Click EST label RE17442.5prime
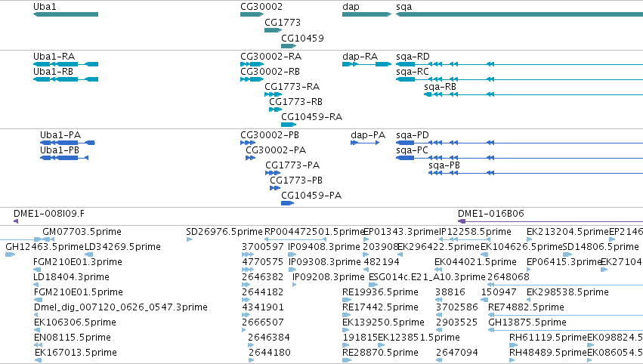The image size is (643, 364). click(x=380, y=307)
